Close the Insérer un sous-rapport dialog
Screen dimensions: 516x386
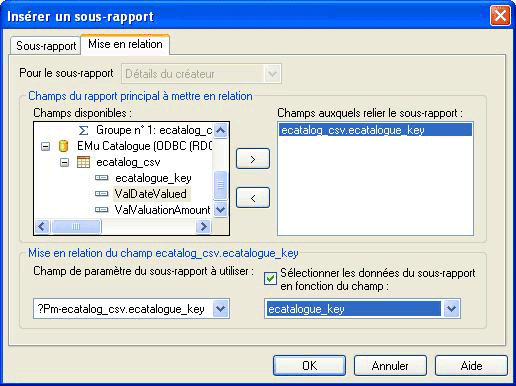point(500,15)
